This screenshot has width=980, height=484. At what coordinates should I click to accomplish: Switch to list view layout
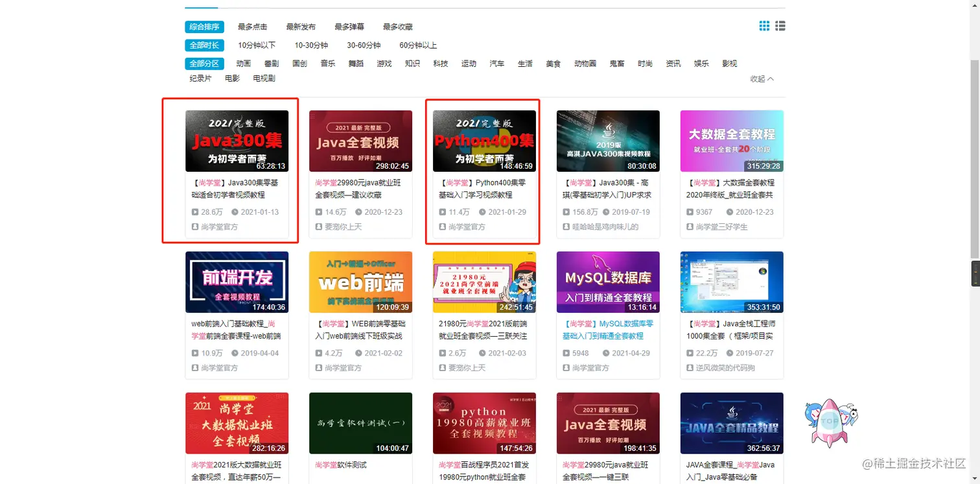[780, 26]
